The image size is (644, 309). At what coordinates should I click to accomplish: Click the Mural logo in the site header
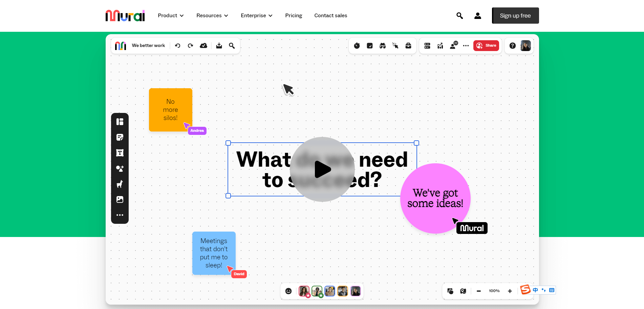point(125,16)
